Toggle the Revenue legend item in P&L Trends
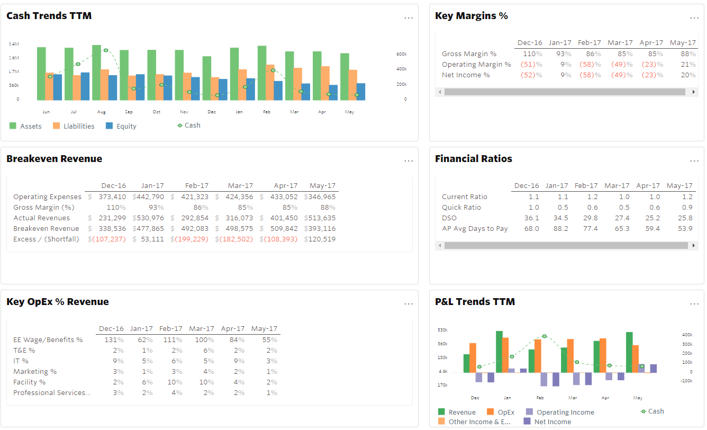707x430 pixels. click(457, 412)
